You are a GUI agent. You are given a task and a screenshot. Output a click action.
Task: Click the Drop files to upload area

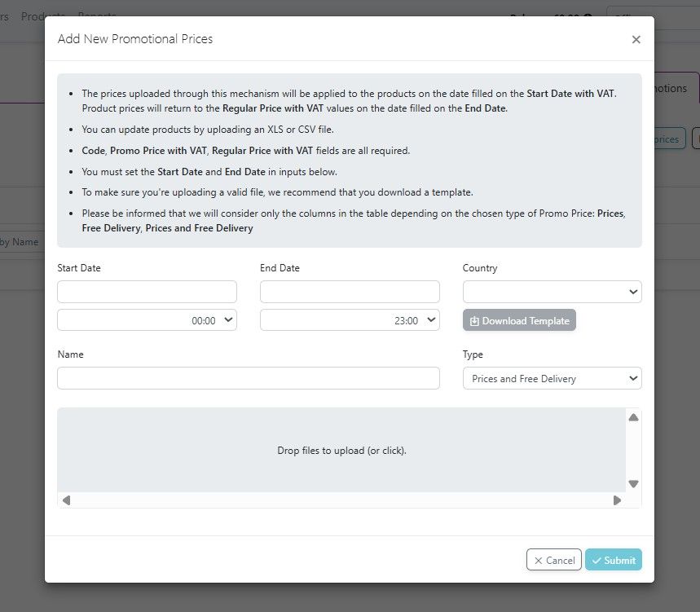[341, 450]
